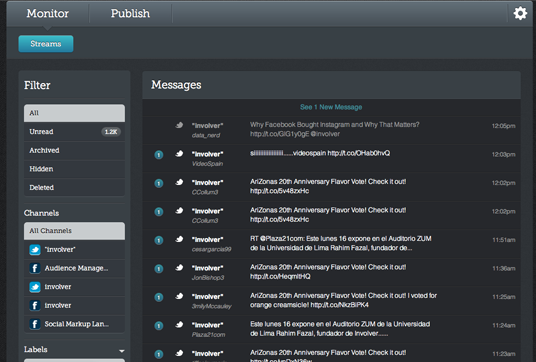Toggle unread marker on Plaza21com message

pos(159,326)
